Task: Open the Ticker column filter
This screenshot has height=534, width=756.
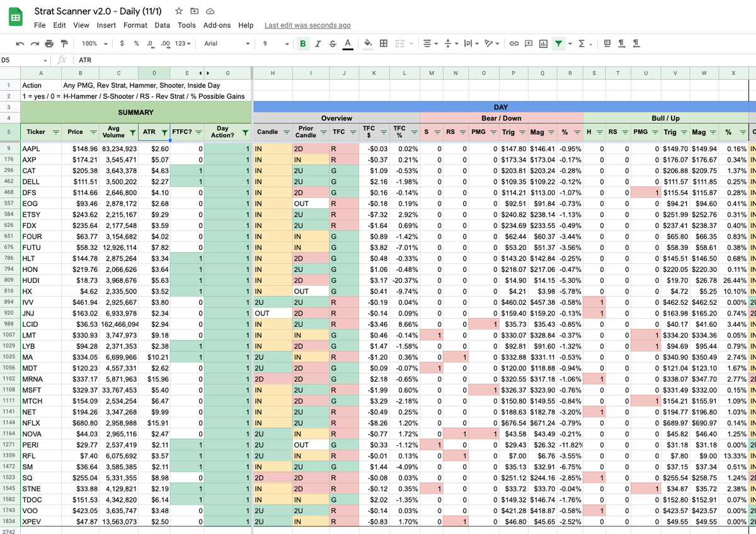Action: [x=55, y=132]
